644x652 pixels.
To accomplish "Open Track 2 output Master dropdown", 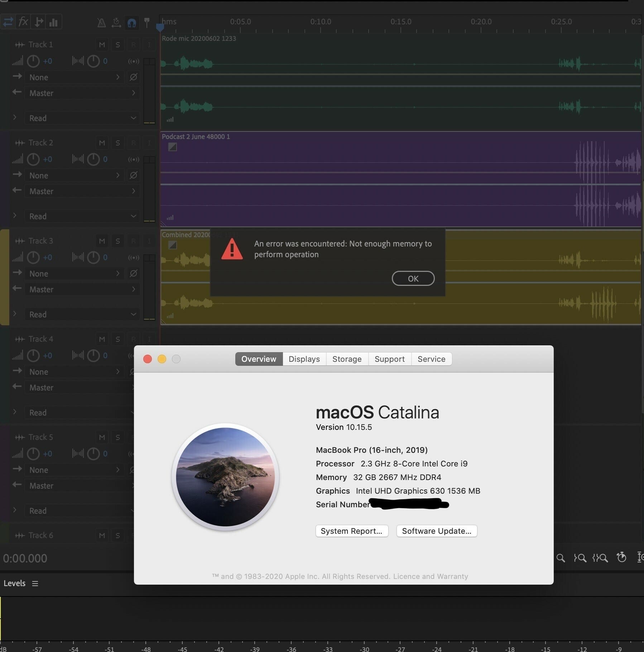I will pyautogui.click(x=82, y=191).
